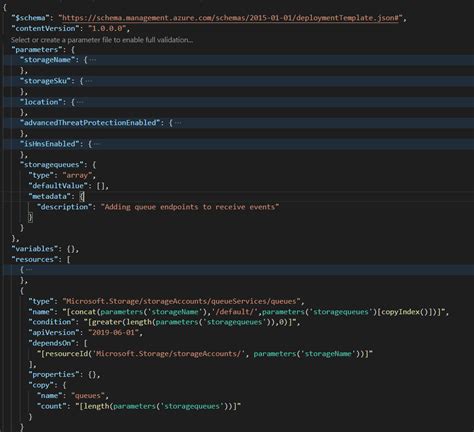Viewport: 474px width, 432px height.
Task: Click the "queues" copy name value
Action: (88, 396)
